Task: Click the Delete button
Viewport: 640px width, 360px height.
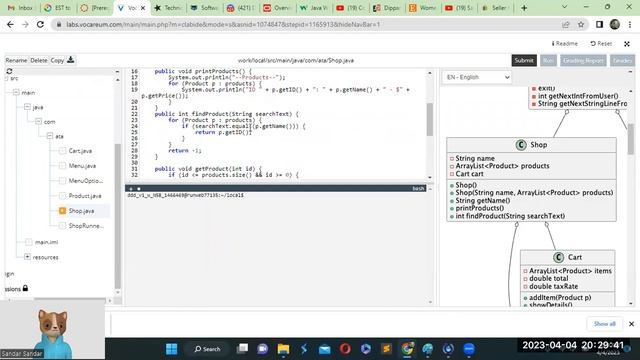Action: tap(39, 60)
